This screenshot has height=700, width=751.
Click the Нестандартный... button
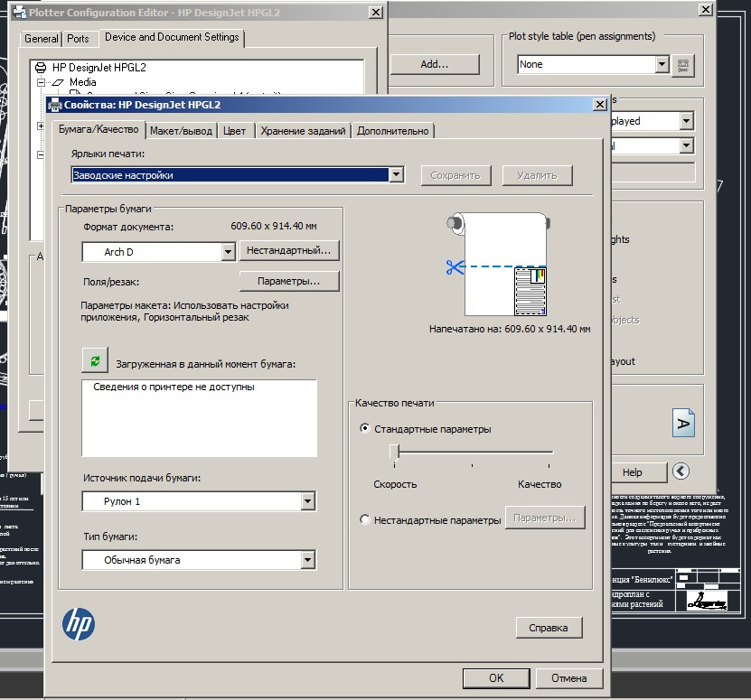point(289,250)
